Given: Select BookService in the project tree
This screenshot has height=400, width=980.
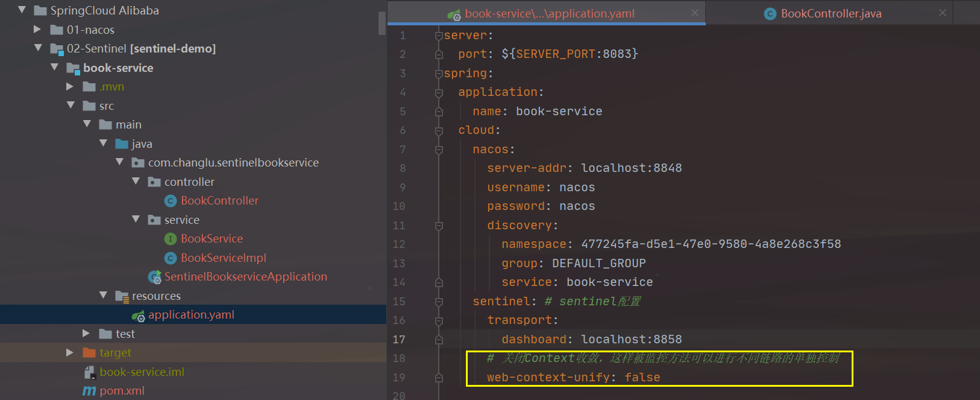Looking at the screenshot, I should [x=212, y=238].
